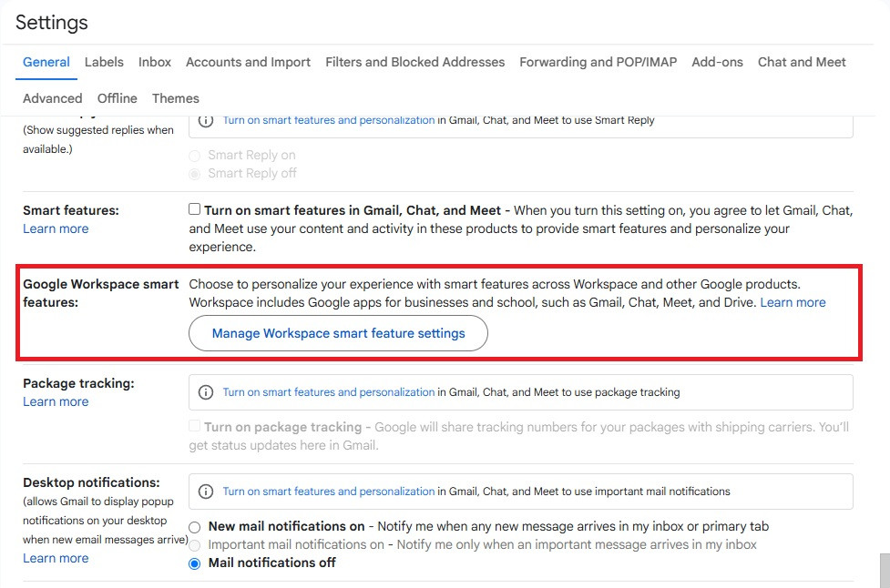This screenshot has height=588, width=890.
Task: Select the Smart Reply on radio button
Action: 195,156
